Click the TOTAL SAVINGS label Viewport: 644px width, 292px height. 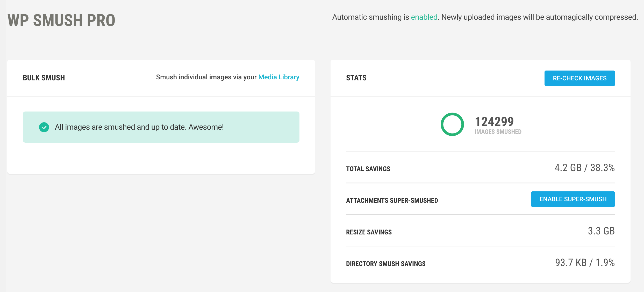coord(368,169)
